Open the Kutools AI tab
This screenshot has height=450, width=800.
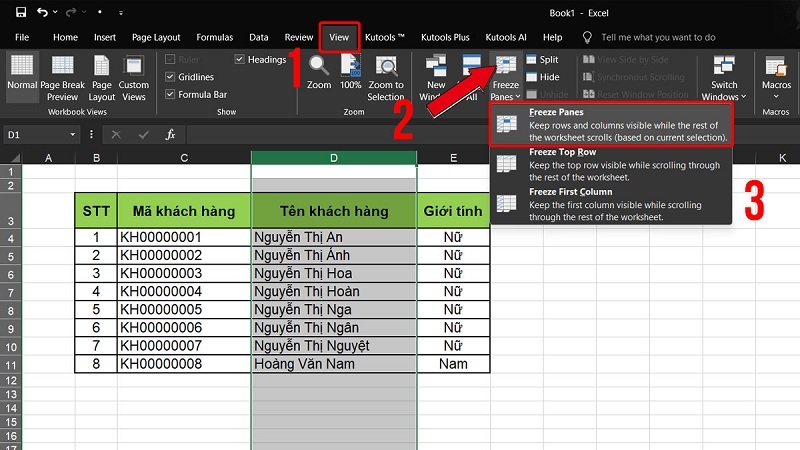click(x=506, y=37)
